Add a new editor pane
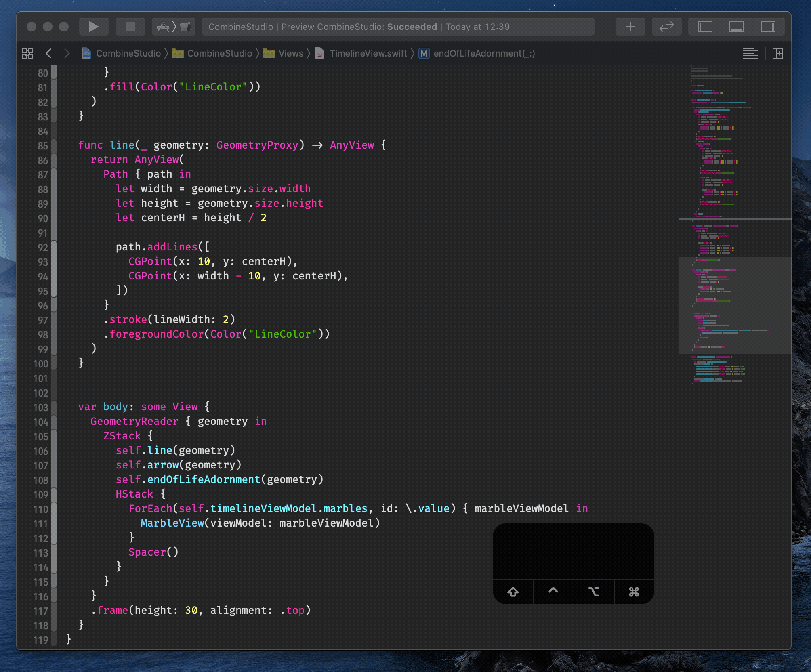The width and height of the screenshot is (811, 672). point(777,53)
